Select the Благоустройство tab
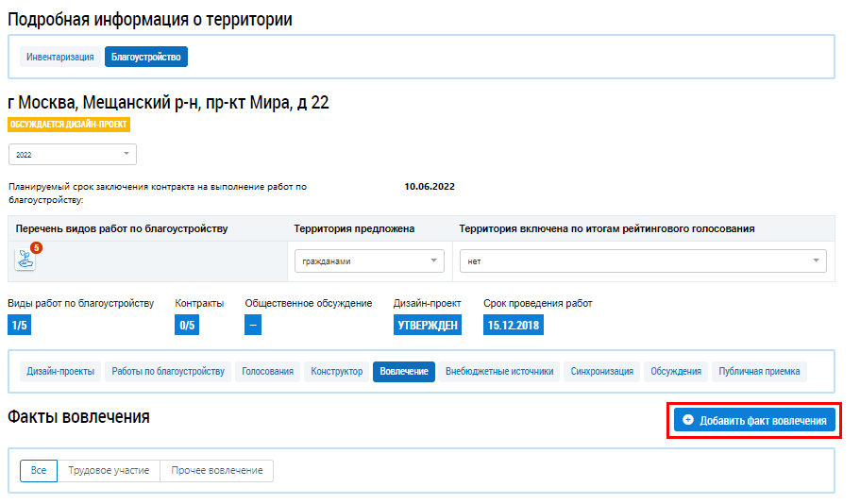The height and width of the screenshot is (504, 860). click(146, 57)
